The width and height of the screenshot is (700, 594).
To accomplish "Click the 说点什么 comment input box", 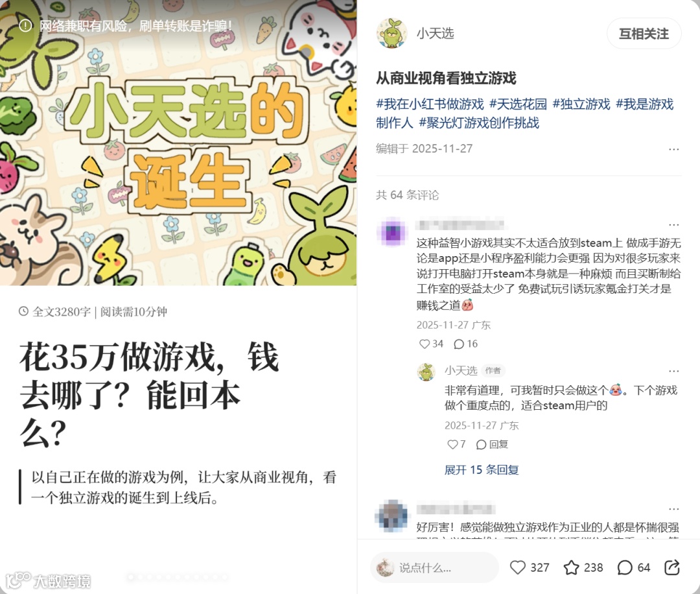I will point(434,567).
